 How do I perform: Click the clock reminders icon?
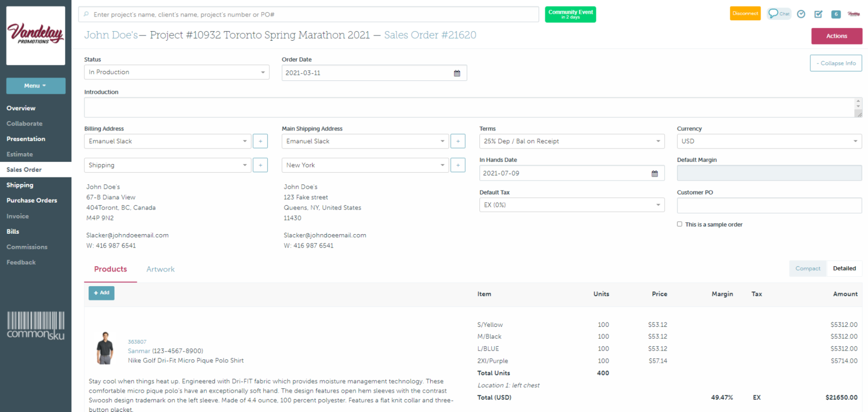(801, 14)
